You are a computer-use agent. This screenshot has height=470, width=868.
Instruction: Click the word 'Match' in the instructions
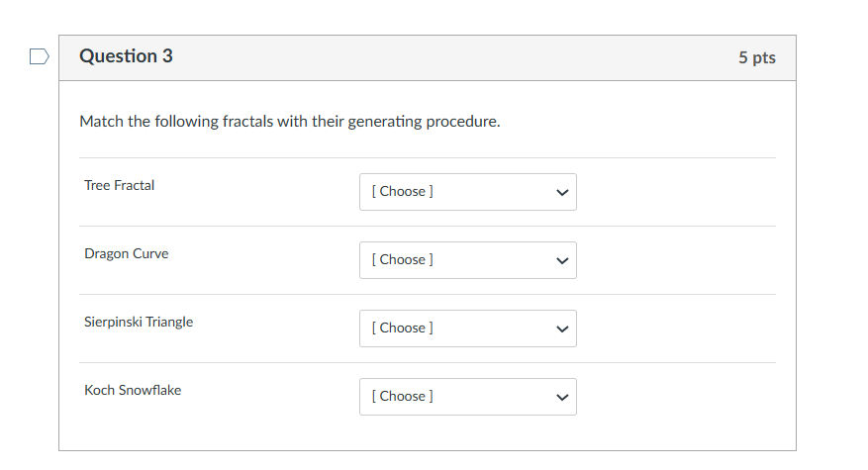[x=101, y=122]
